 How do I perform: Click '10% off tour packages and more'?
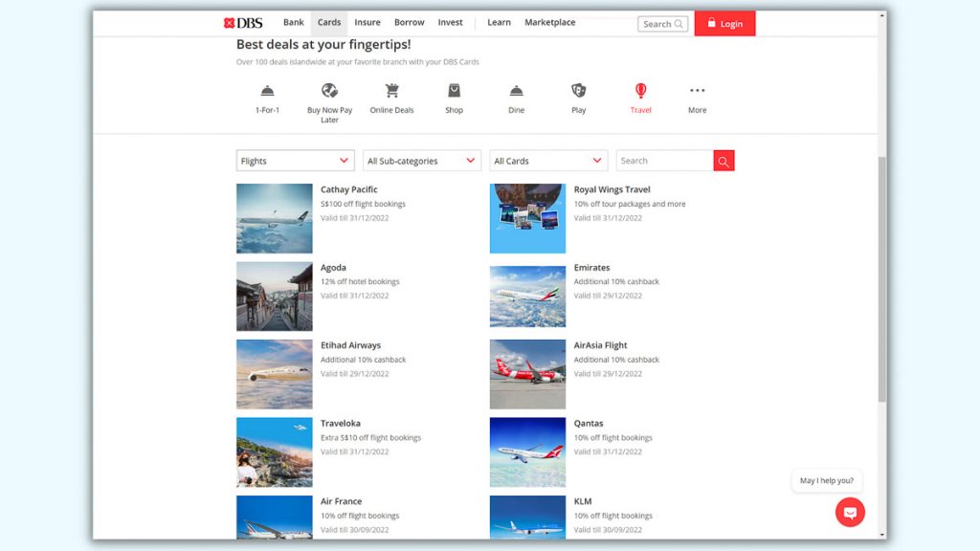coord(630,204)
